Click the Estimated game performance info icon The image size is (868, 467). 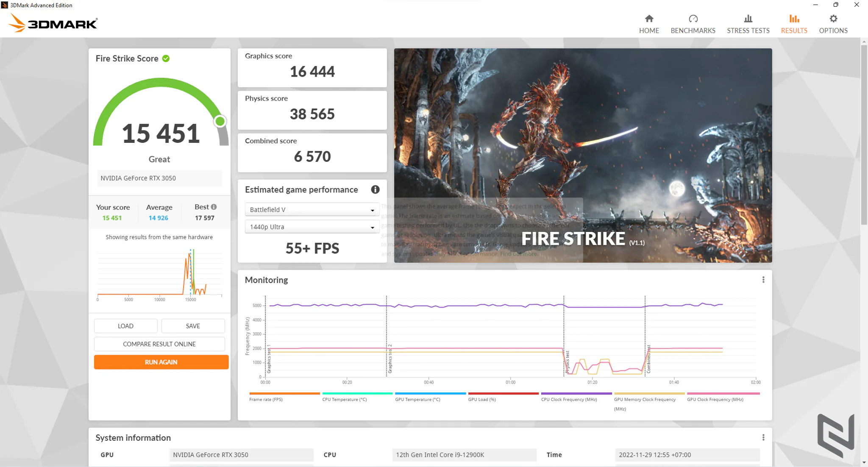click(375, 189)
